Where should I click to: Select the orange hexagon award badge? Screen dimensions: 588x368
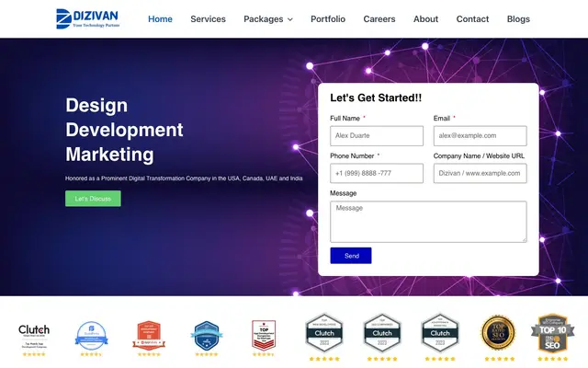click(149, 338)
